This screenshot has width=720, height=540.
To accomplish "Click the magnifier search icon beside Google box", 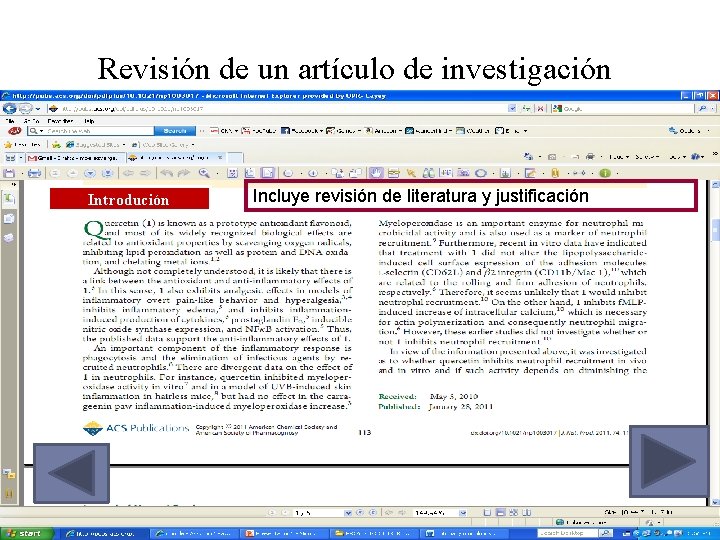I will pos(702,109).
